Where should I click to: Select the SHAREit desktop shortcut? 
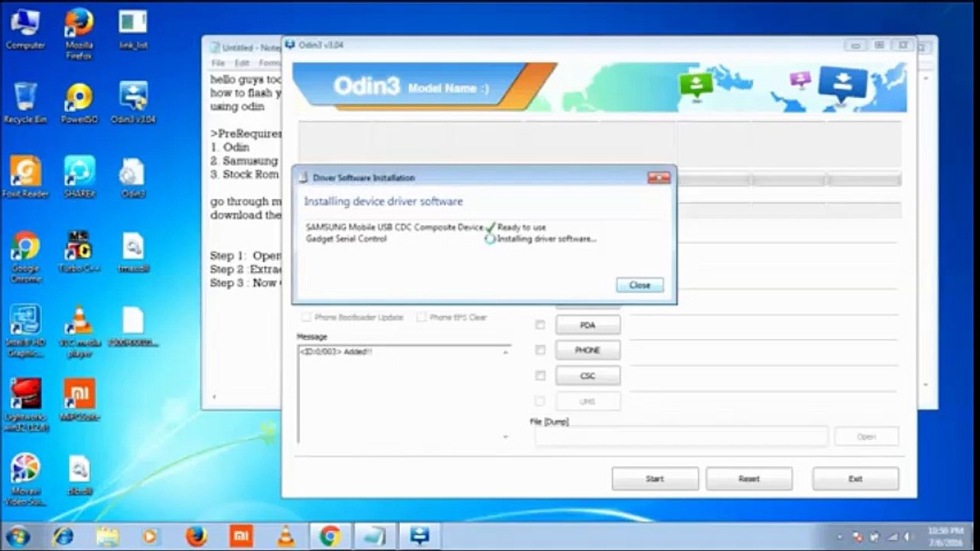pyautogui.click(x=79, y=177)
